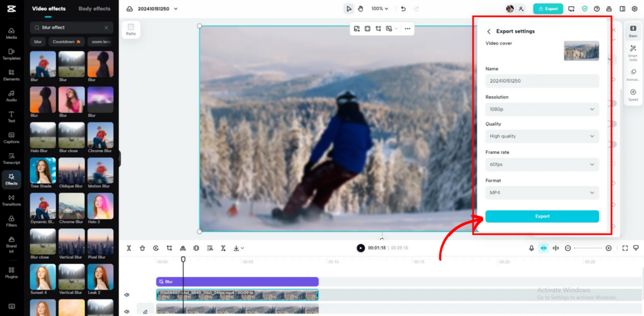This screenshot has height=316, width=644.
Task: Go back from Export settings panel
Action: 489,31
